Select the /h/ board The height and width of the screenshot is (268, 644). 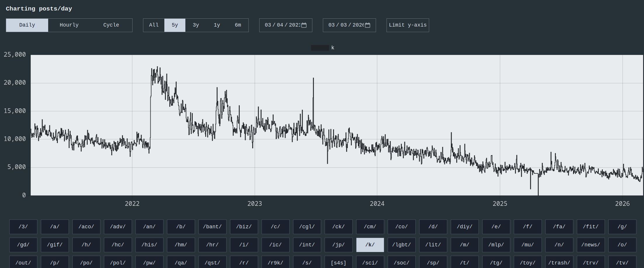click(x=86, y=245)
